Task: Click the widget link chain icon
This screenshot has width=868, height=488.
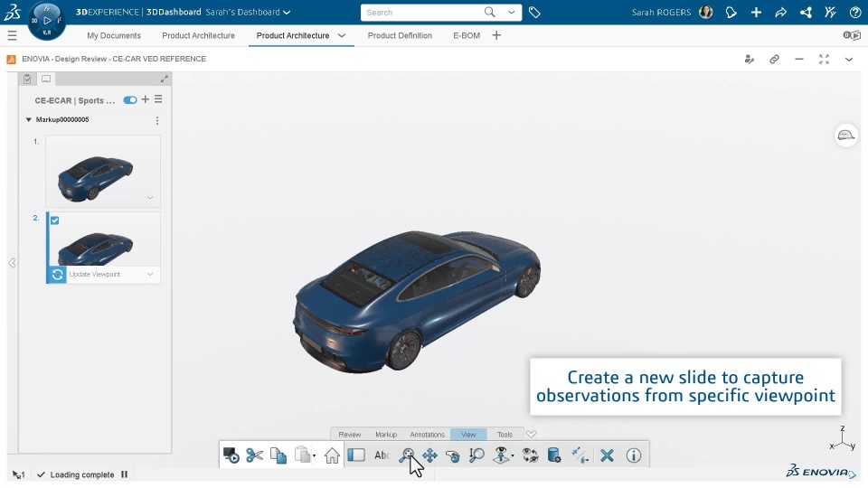Action: 774,60
